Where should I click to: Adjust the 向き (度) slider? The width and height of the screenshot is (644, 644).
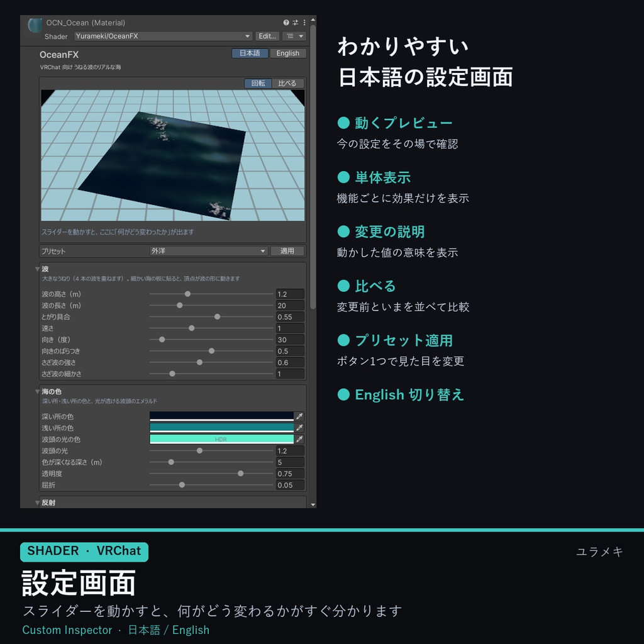tap(211, 339)
